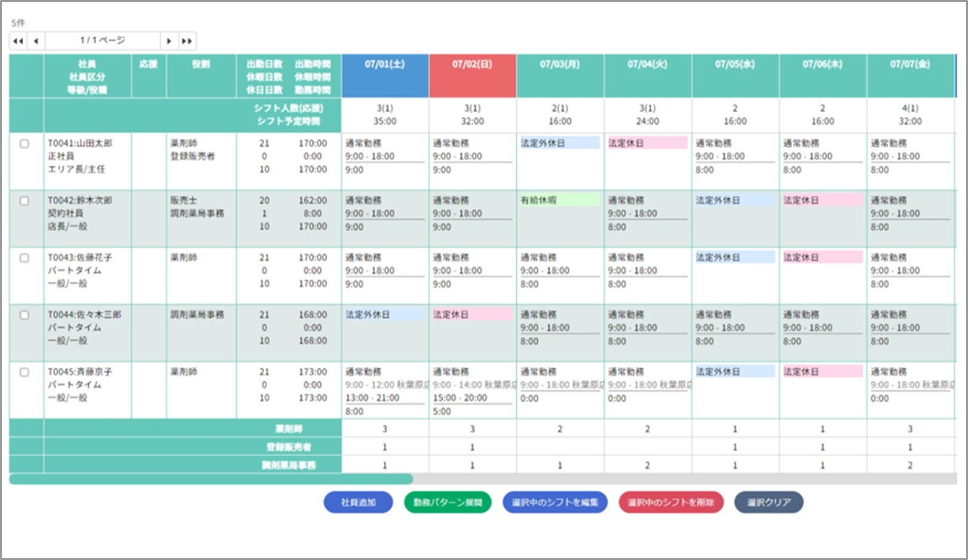Screen dimensions: 968x560
Task: Click the red 選択中のシフトを削除 button
Action: point(671,502)
